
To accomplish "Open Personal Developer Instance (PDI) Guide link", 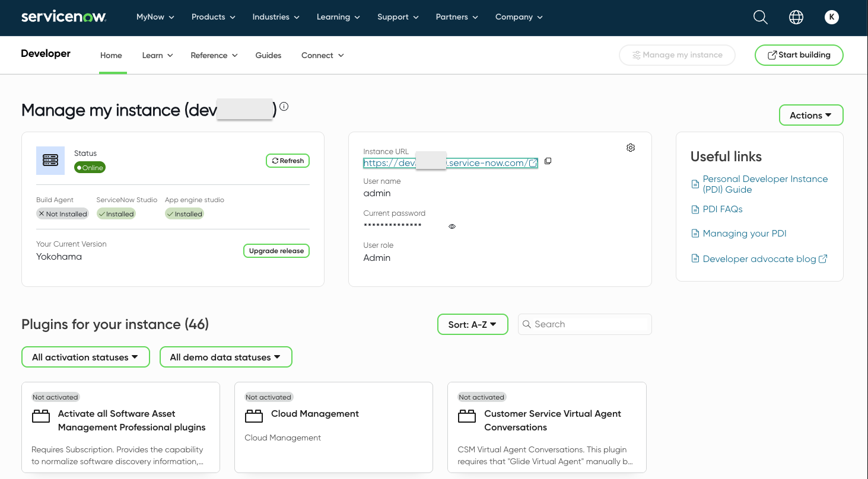I will tap(765, 184).
